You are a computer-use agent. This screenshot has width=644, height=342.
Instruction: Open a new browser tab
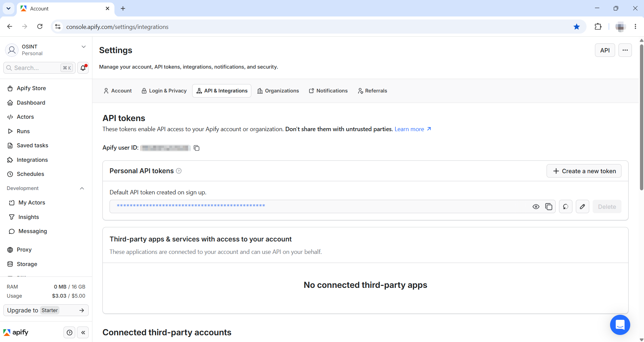tap(123, 8)
